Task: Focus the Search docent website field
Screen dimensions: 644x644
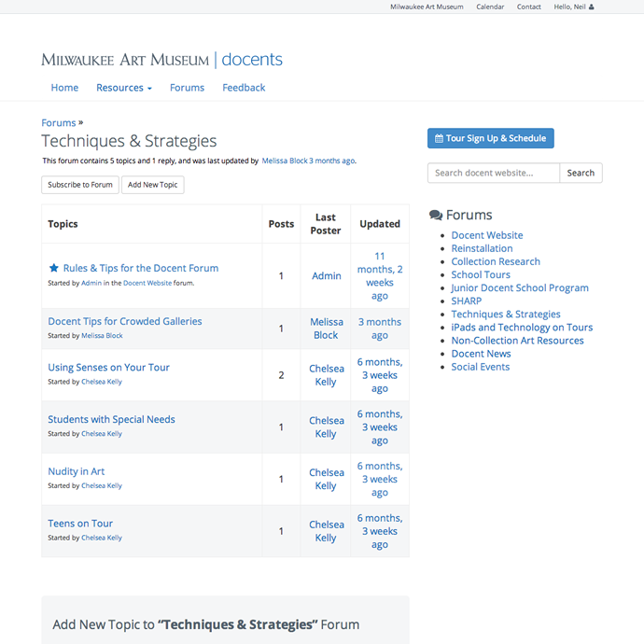Action: click(494, 173)
